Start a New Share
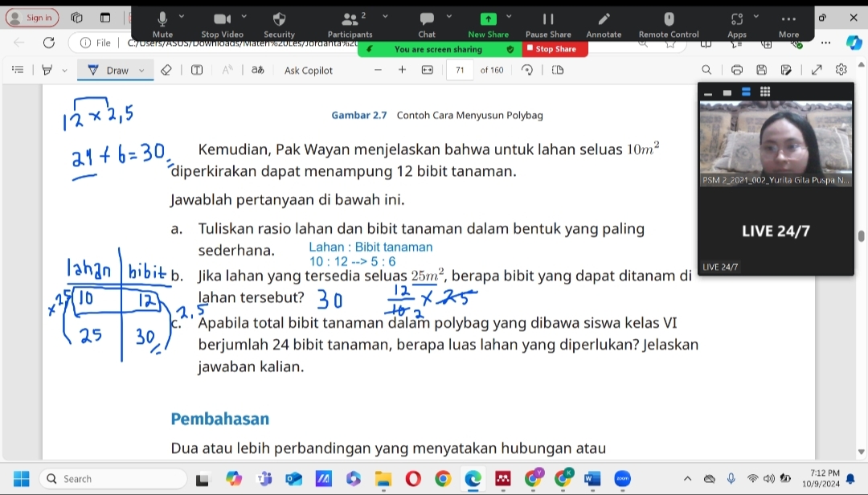The height and width of the screenshot is (495, 868). pos(488,24)
